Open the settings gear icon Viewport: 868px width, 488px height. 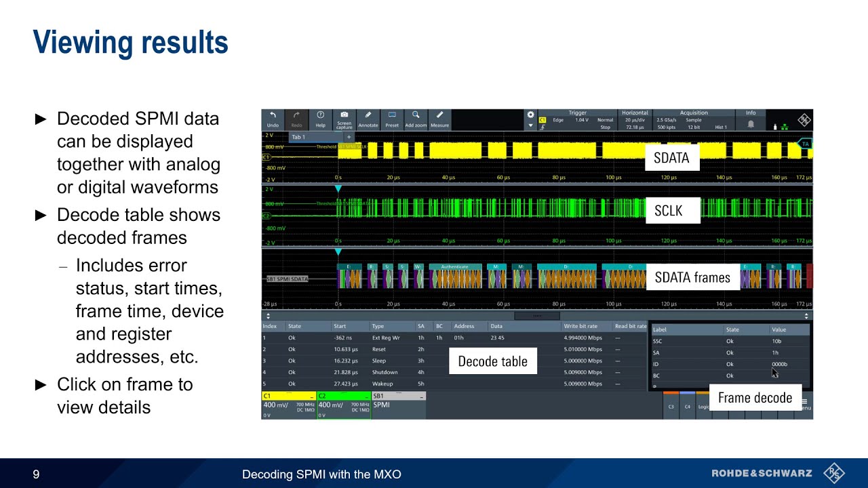pos(530,115)
